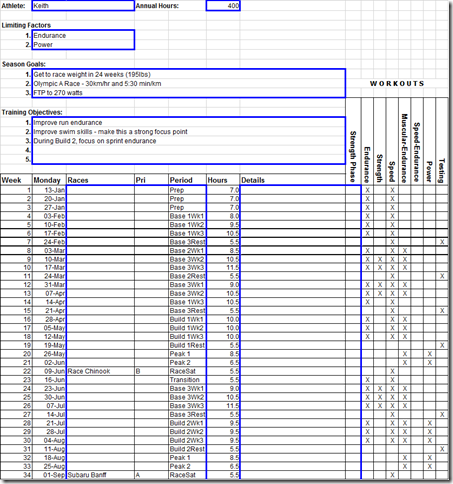The height and width of the screenshot is (484, 453).
Task: Select the 'Race Chinook' race cell
Action: [100, 371]
